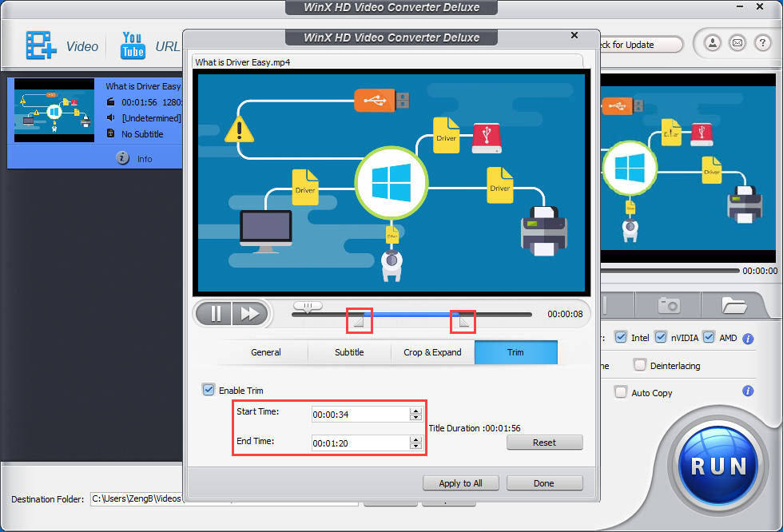Decrease End Time with down arrow
The image size is (783, 532).
point(415,447)
